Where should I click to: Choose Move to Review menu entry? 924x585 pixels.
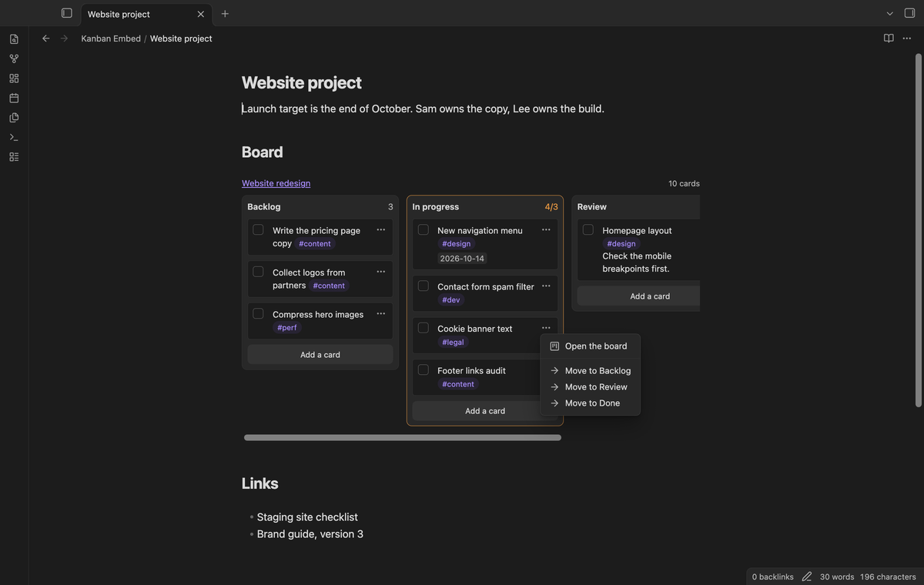[x=590, y=387]
